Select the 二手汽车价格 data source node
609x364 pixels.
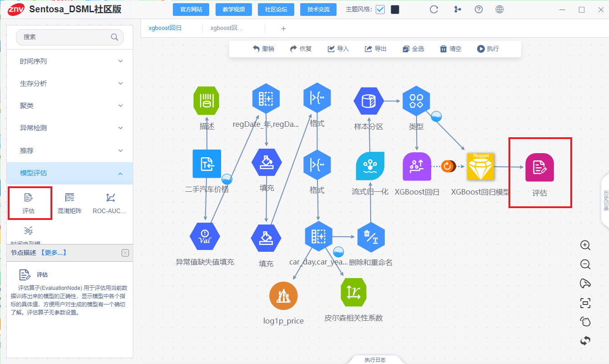206,164
